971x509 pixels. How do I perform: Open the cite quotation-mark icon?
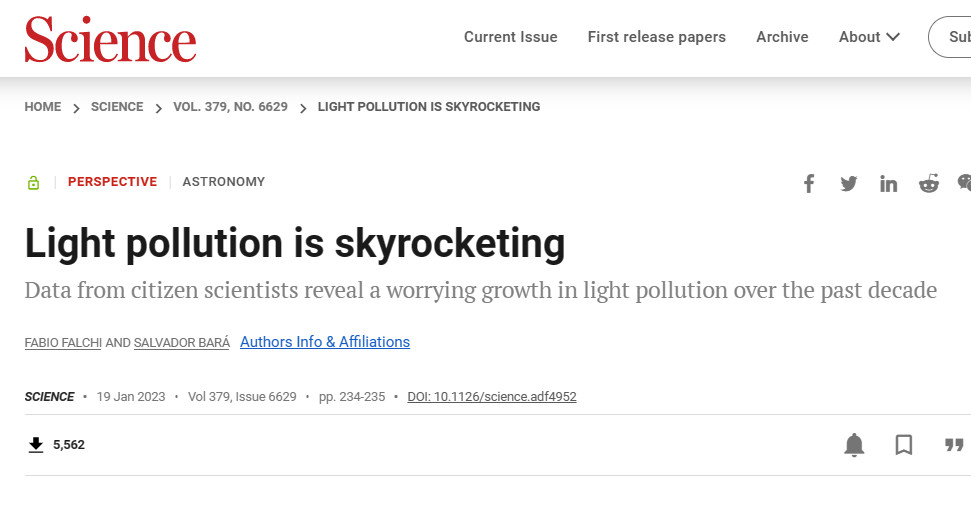[954, 445]
